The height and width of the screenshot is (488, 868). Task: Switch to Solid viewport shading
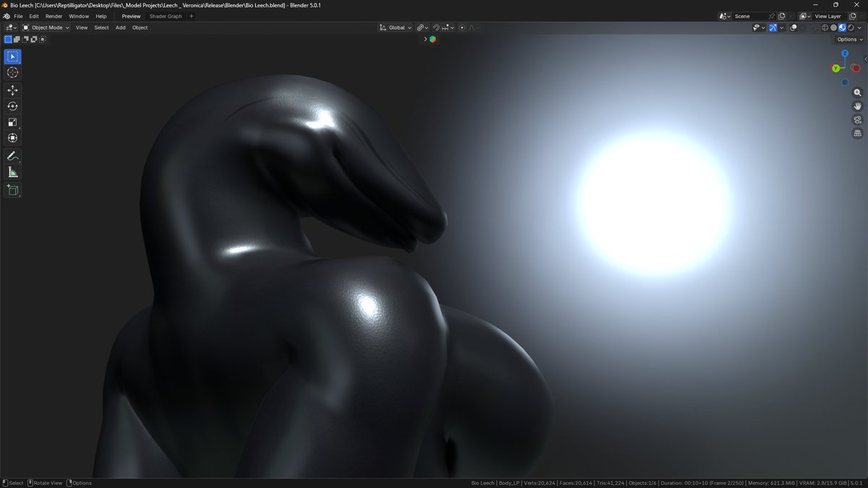point(833,27)
